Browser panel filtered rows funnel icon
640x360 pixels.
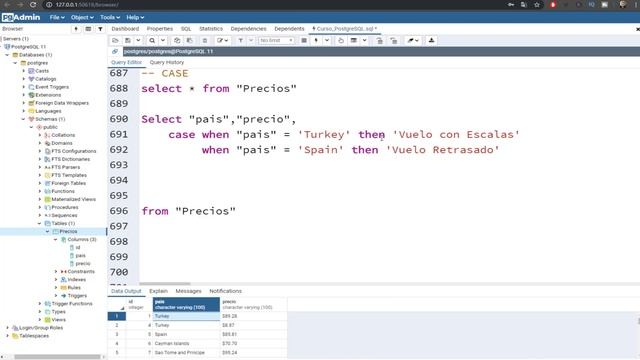[100, 29]
